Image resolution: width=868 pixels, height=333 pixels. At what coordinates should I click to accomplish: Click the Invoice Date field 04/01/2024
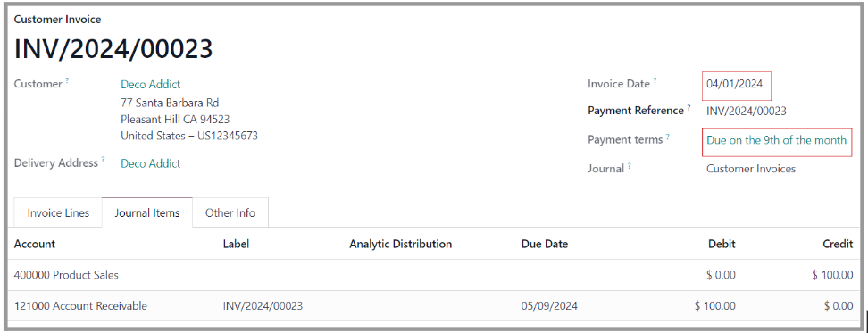tap(735, 85)
